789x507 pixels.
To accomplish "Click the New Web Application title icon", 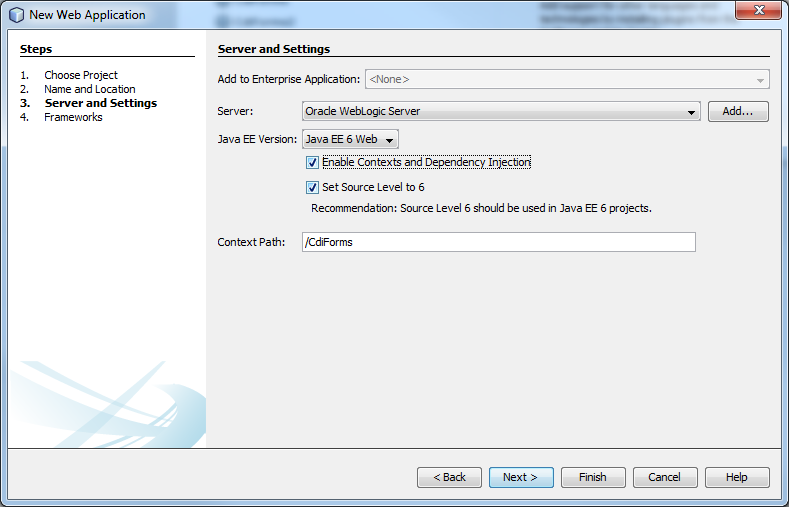I will click(x=16, y=15).
